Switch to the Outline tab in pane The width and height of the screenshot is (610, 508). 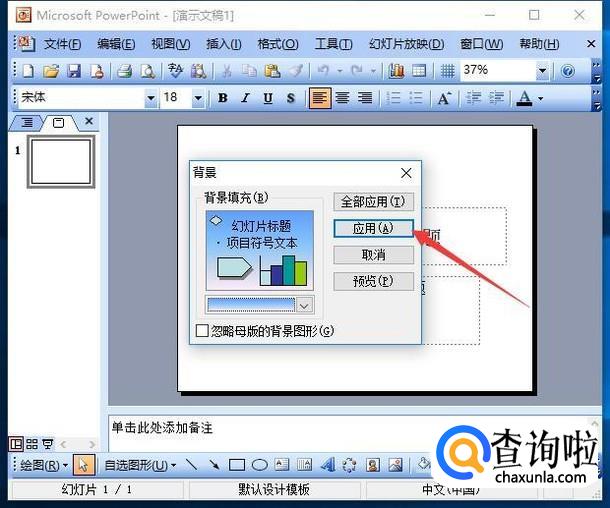[x=26, y=123]
